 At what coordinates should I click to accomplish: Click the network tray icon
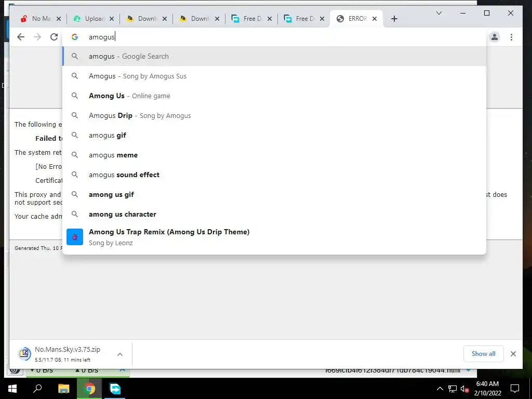[x=452, y=389]
